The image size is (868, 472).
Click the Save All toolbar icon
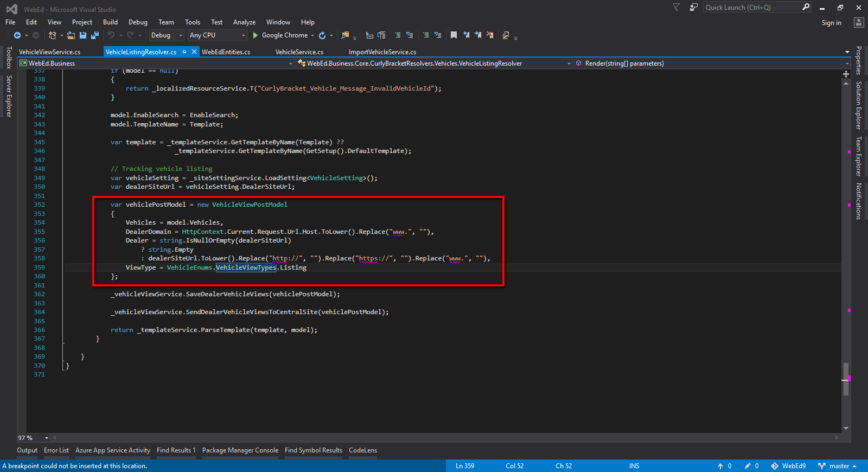(95, 35)
